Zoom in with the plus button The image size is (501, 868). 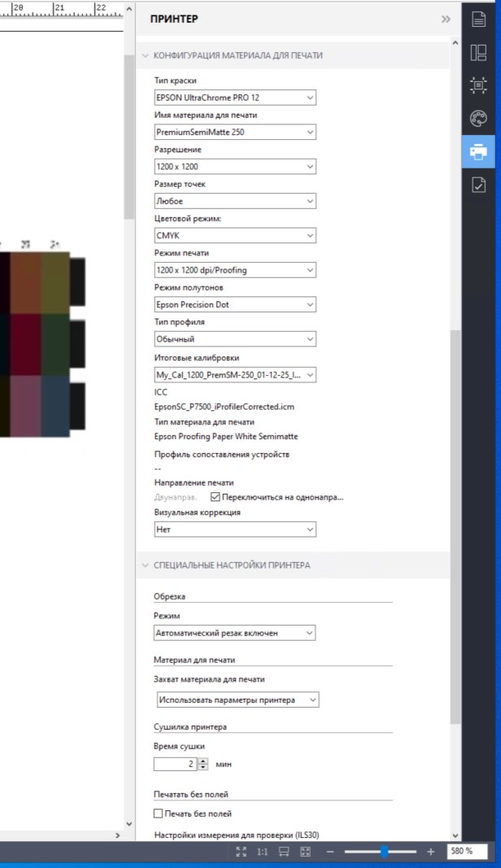pyautogui.click(x=431, y=852)
